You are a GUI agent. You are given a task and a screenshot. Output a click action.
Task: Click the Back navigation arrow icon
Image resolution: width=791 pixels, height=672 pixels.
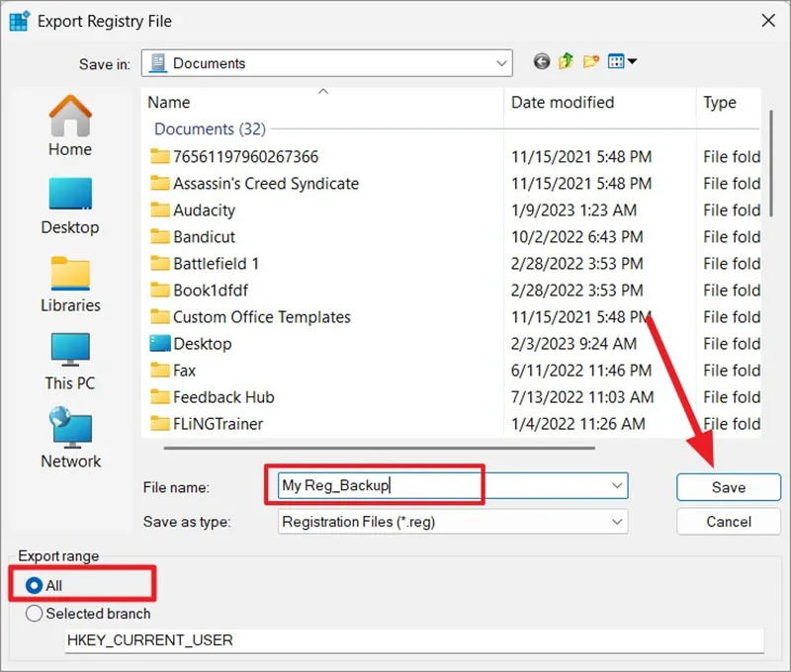click(541, 61)
